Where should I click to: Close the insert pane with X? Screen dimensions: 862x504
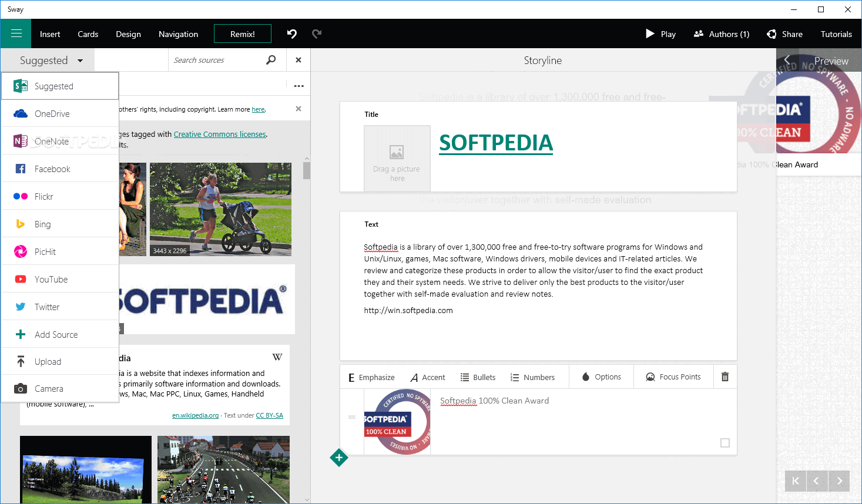298,60
